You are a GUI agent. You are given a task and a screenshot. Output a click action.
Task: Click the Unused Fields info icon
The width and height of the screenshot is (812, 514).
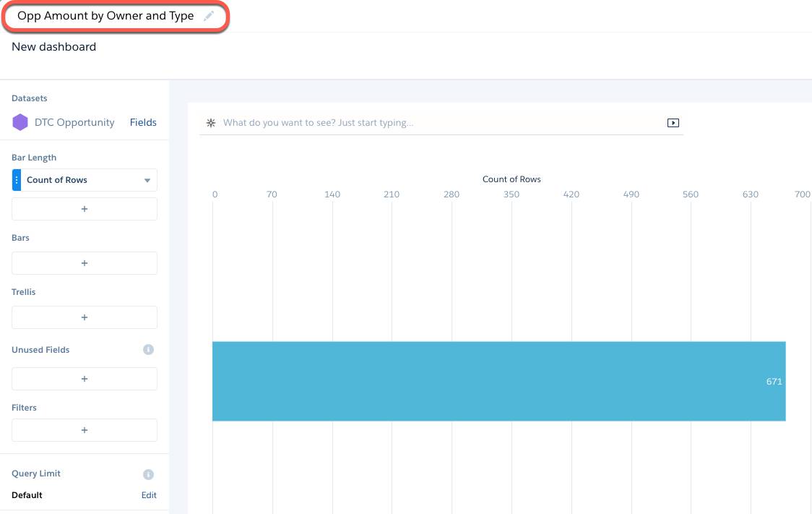(x=148, y=349)
